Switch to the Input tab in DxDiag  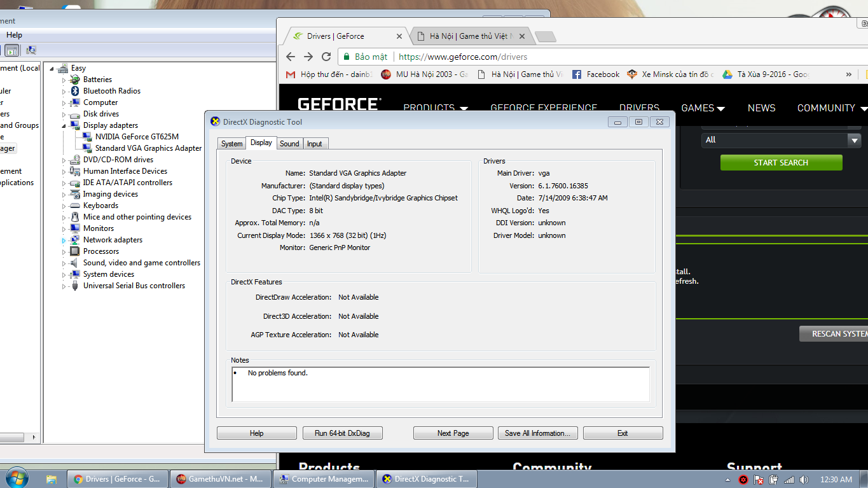pos(315,144)
